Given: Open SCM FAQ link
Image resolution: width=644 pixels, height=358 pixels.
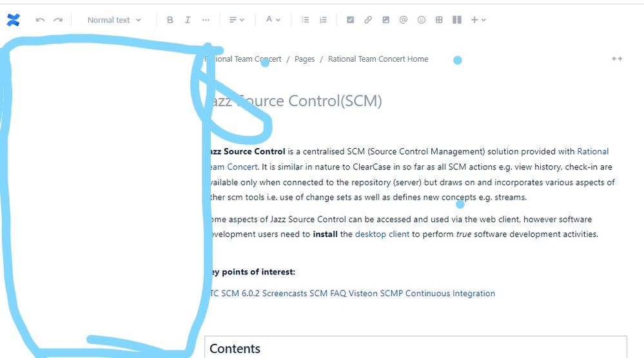Looking at the screenshot, I should [327, 294].
